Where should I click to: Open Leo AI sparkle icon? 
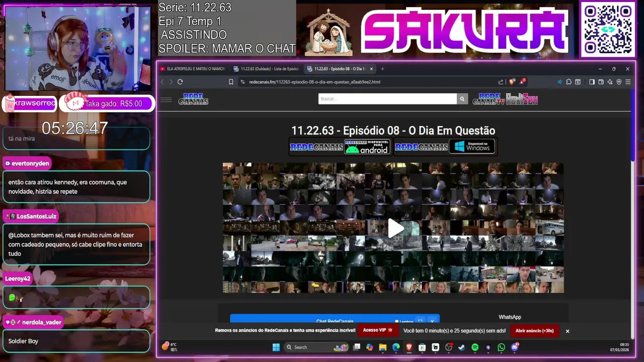coord(610,82)
